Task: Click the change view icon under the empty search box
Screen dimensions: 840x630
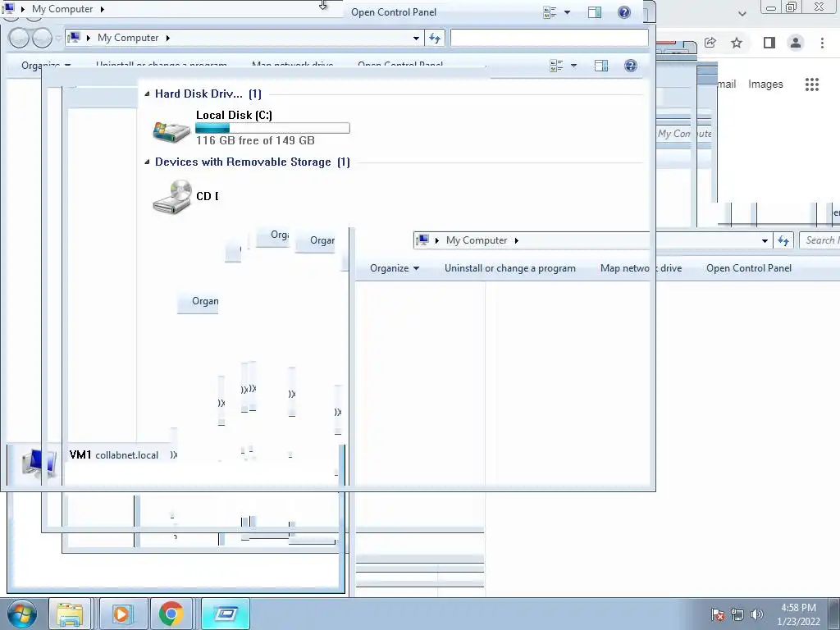Action: [x=556, y=66]
